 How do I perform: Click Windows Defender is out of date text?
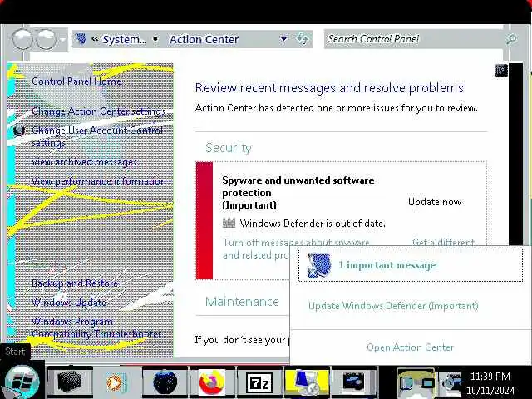313,224
